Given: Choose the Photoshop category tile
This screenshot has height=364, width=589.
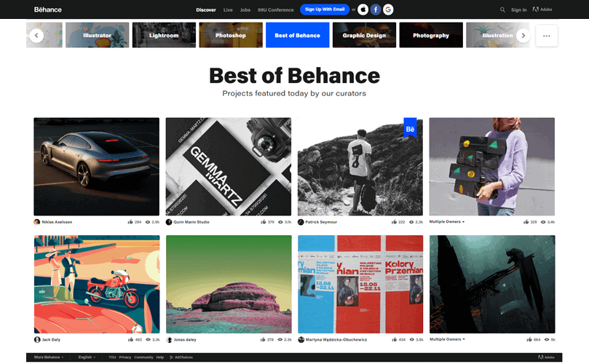Looking at the screenshot, I should 231,35.
